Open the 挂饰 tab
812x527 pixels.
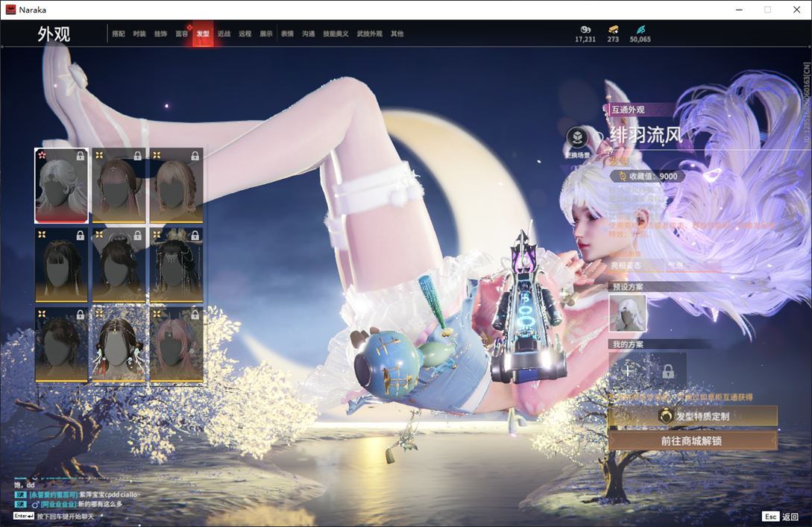(160, 34)
